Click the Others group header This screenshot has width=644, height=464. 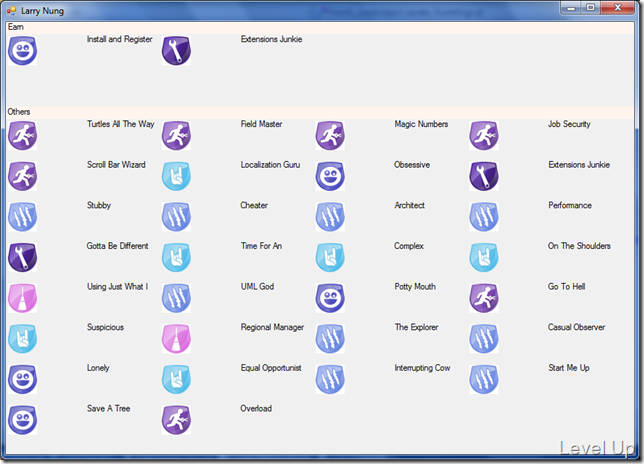320,112
